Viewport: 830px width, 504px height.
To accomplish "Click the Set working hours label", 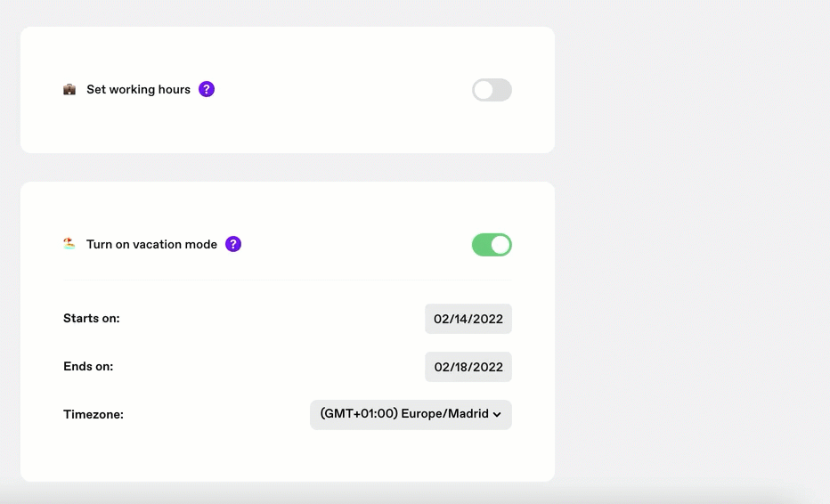I will 138,89.
